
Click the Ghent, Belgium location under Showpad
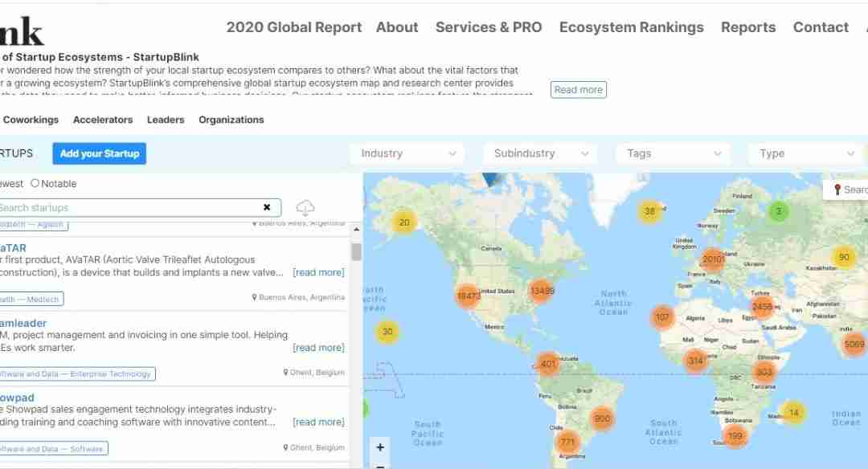[314, 447]
